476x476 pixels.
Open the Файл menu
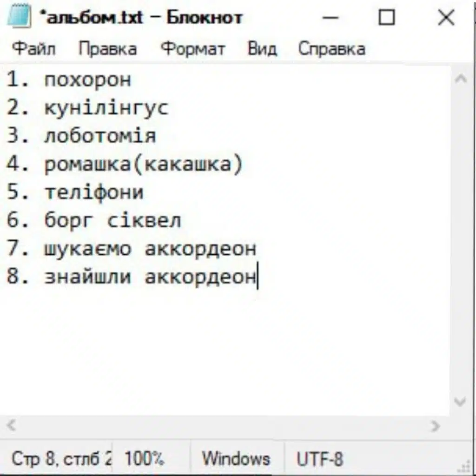[x=33, y=49]
